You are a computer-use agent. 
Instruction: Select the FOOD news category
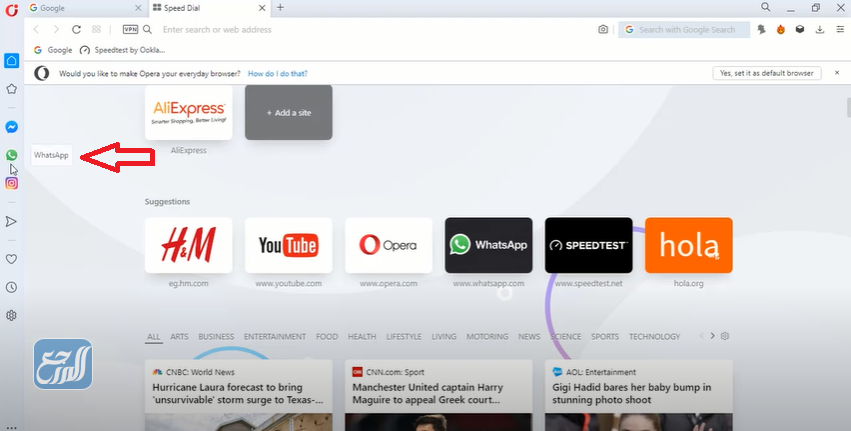point(327,337)
